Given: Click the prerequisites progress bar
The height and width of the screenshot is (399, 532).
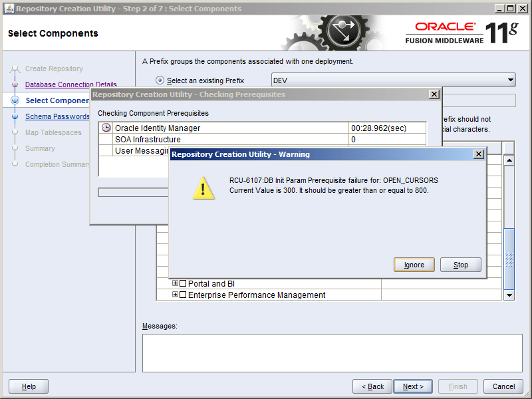Looking at the screenshot, I should (133, 192).
